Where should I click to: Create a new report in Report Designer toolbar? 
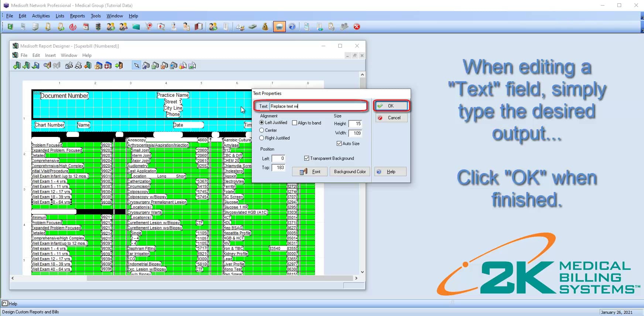click(x=17, y=66)
